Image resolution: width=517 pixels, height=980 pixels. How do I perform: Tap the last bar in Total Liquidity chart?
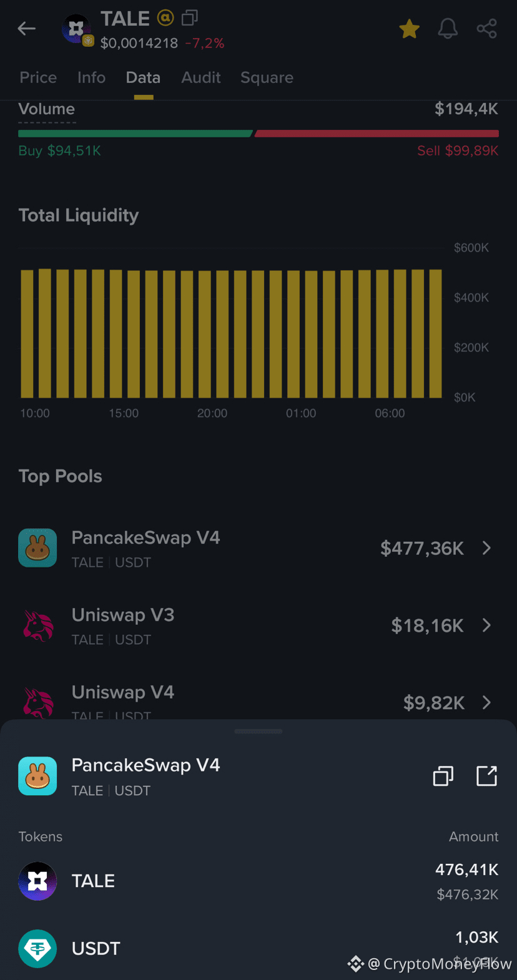435,333
